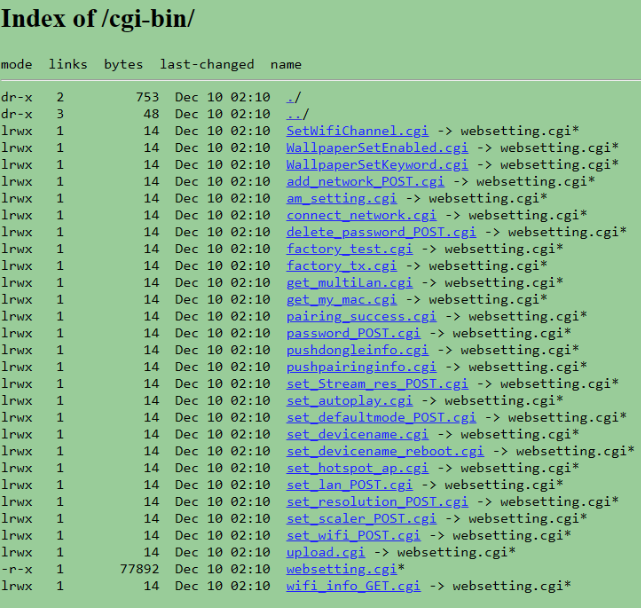
Task: Open pairing_success.cgi link
Action: click(x=361, y=316)
